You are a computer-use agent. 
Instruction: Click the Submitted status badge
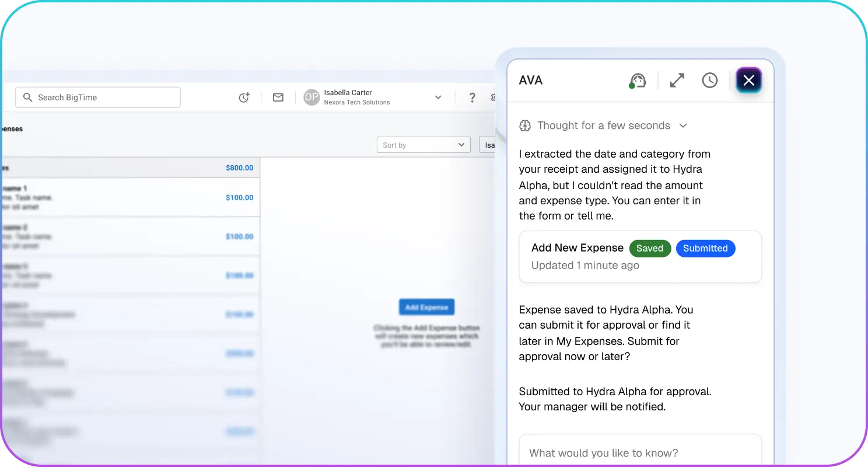[705, 248]
